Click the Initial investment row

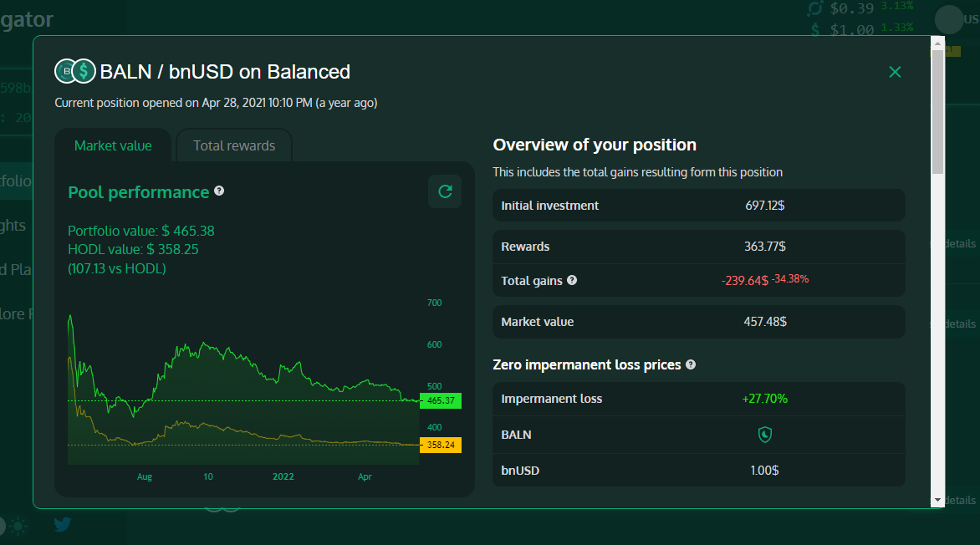pos(698,206)
